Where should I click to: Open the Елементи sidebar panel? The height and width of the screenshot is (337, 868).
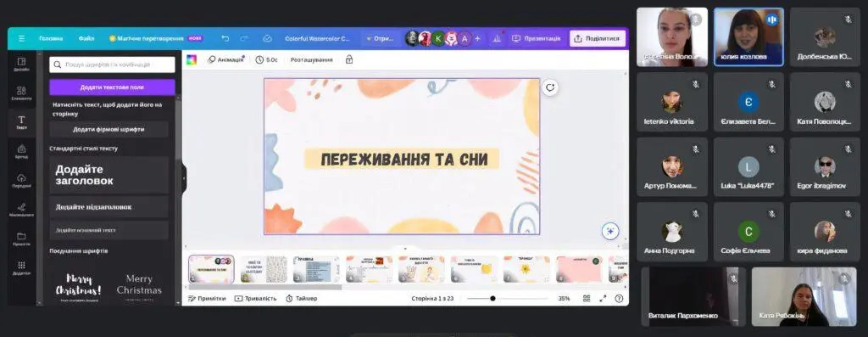click(21, 93)
